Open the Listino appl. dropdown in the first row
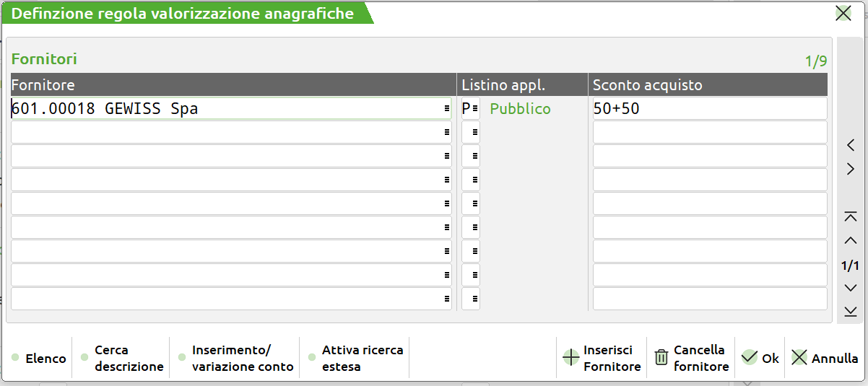Image resolution: width=868 pixels, height=386 pixels. click(474, 109)
